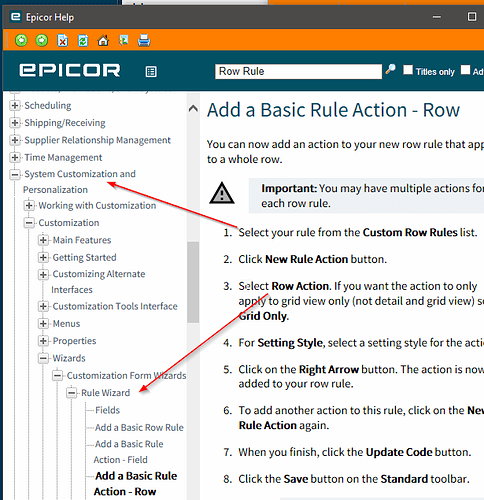
Task: Select Customization Tools Interface topic
Action: pyautogui.click(x=115, y=307)
